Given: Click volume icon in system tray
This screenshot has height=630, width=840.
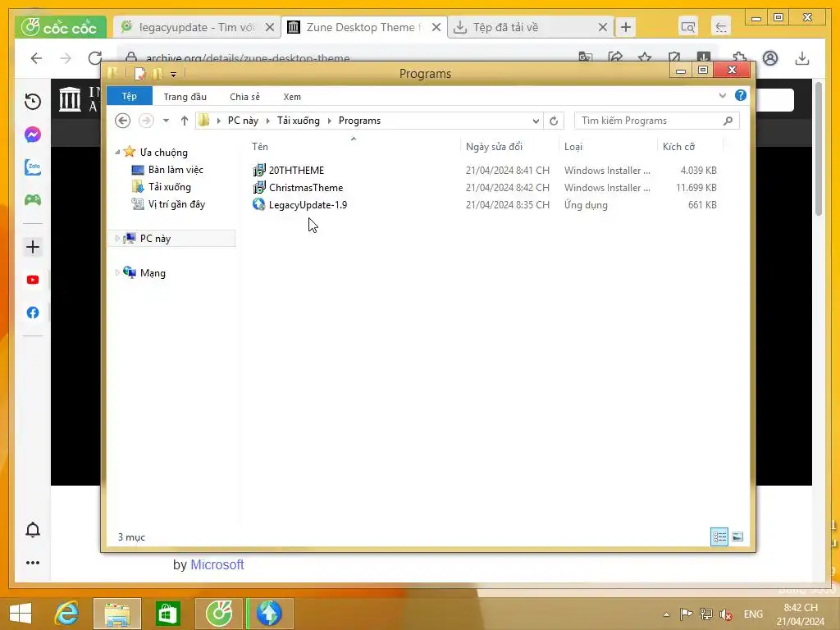Looking at the screenshot, I should (725, 614).
